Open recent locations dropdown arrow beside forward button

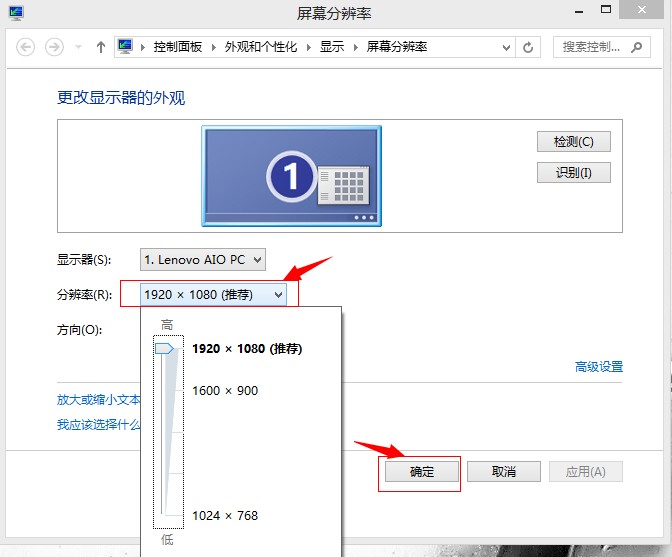[78, 48]
